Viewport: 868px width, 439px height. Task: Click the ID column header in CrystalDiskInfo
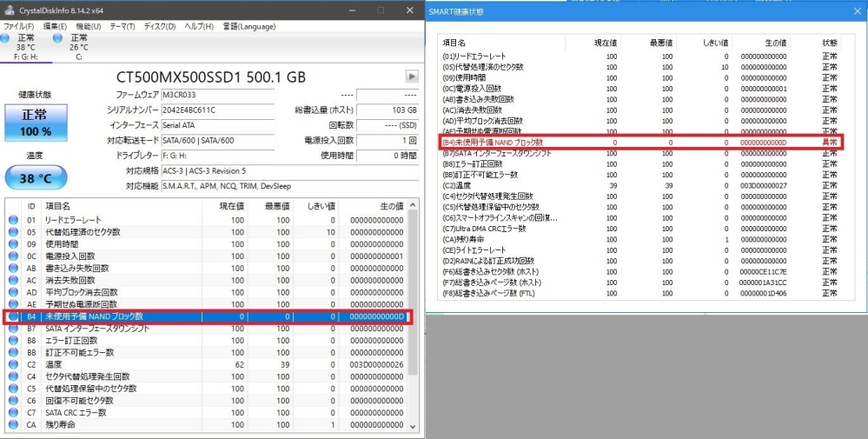(31, 206)
